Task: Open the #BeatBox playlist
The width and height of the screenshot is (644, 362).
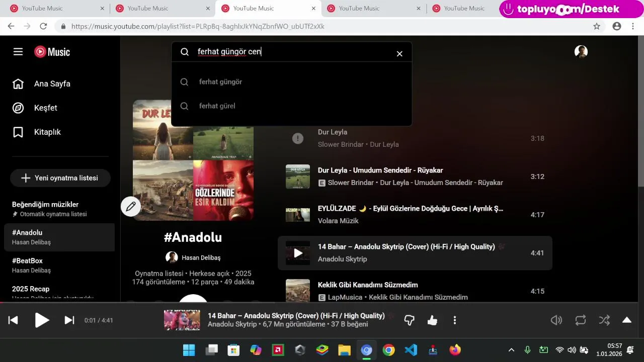Action: 59,265
